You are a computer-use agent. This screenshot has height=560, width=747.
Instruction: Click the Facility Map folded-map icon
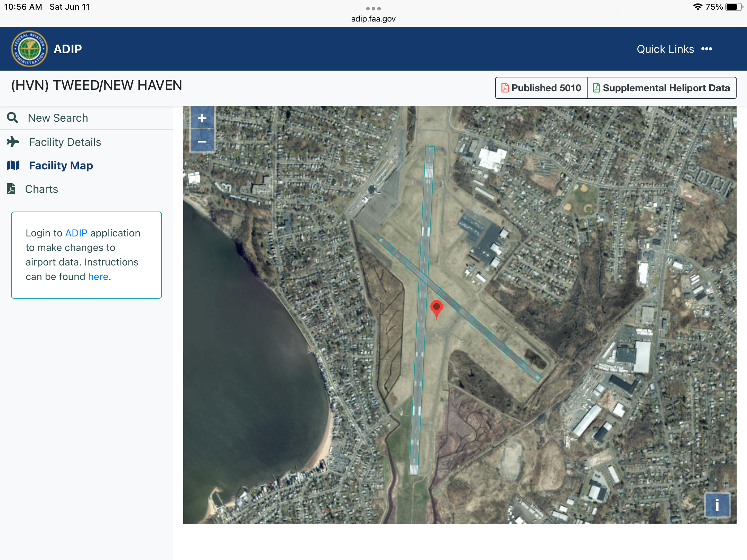pyautogui.click(x=13, y=166)
